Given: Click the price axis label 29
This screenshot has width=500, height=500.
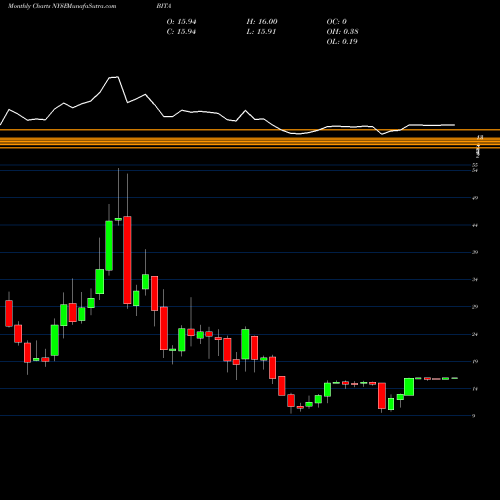Looking at the screenshot, I should 475,307.
